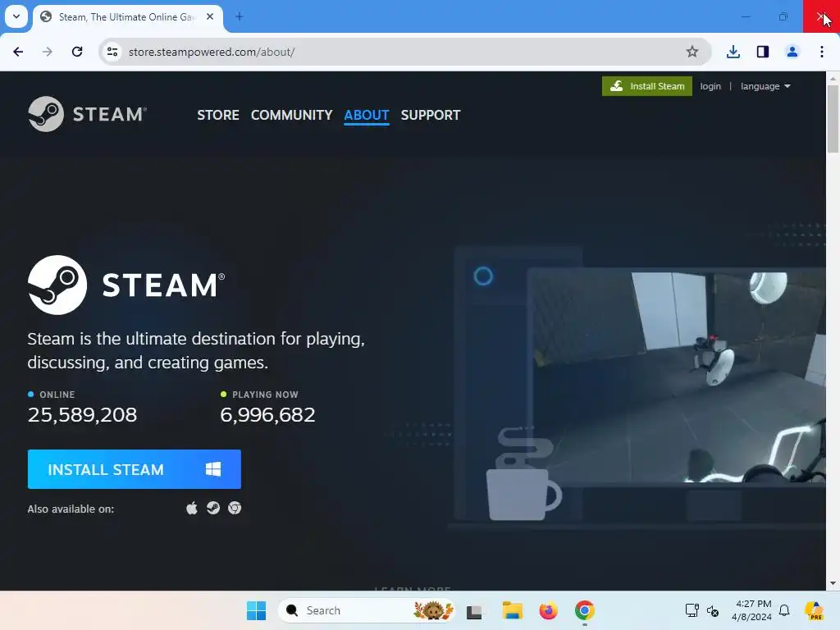The width and height of the screenshot is (840, 630).
Task: Click the blue INSTALL STEAM button
Action: tap(134, 469)
